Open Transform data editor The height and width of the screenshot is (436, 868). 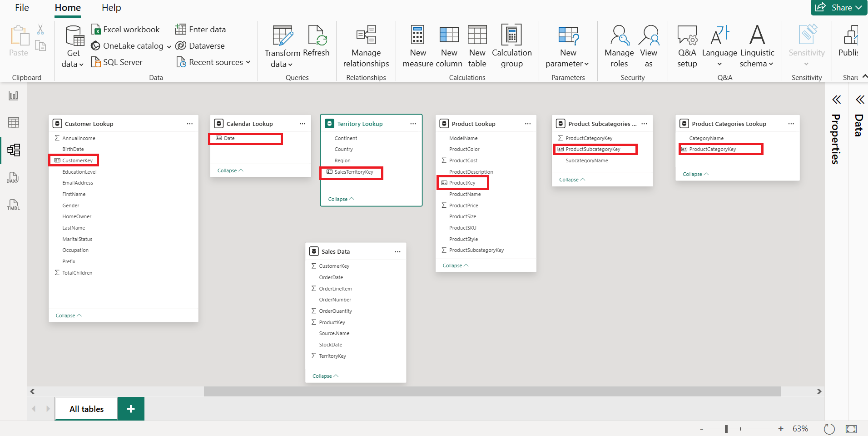(282, 46)
